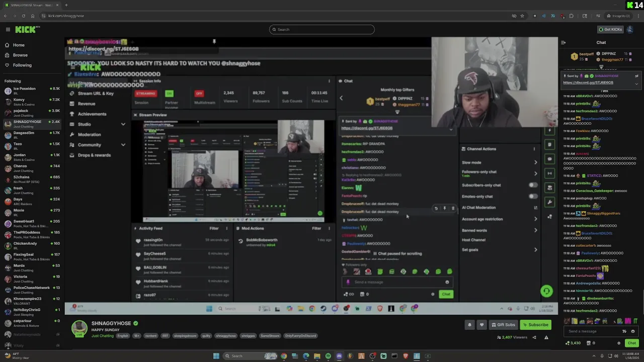This screenshot has height=362, width=644.
Task: Select Dasgasd3m channel in sidebar
Action: pos(31,135)
